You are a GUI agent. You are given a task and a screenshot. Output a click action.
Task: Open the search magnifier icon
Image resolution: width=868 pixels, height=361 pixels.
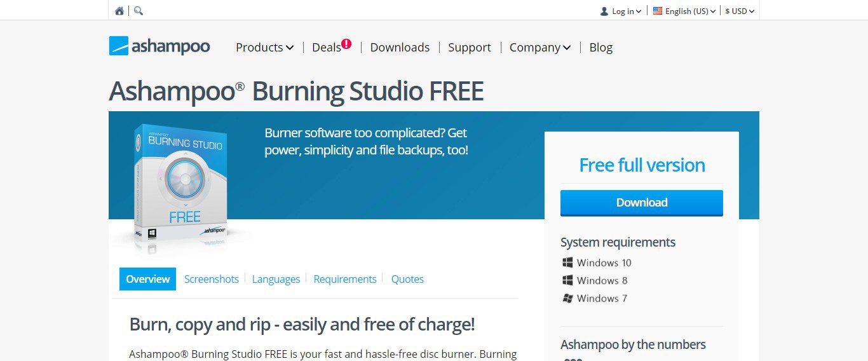point(139,11)
